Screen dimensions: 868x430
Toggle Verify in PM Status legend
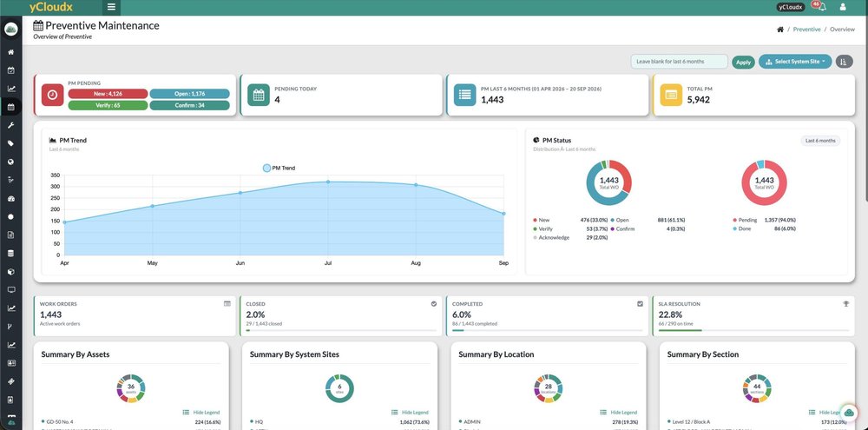tap(542, 228)
